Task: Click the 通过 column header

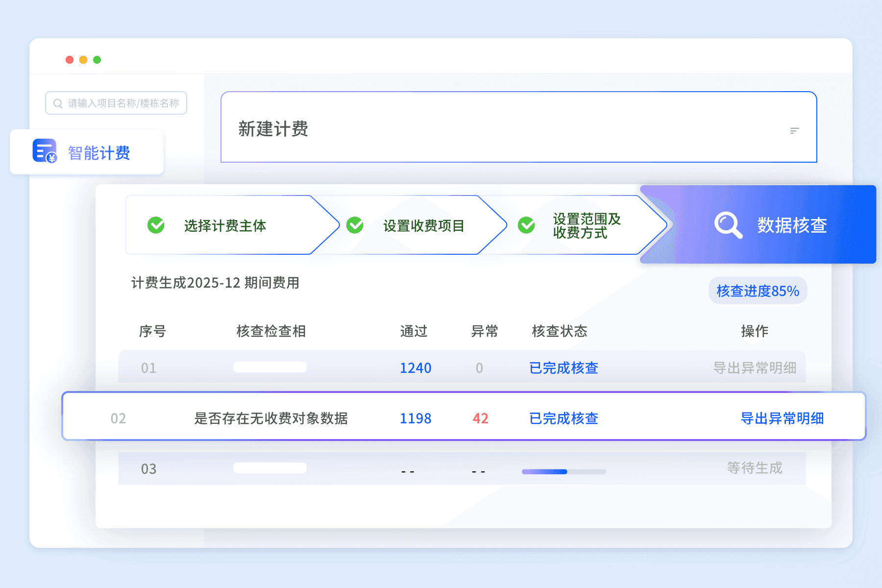Action: 414,331
